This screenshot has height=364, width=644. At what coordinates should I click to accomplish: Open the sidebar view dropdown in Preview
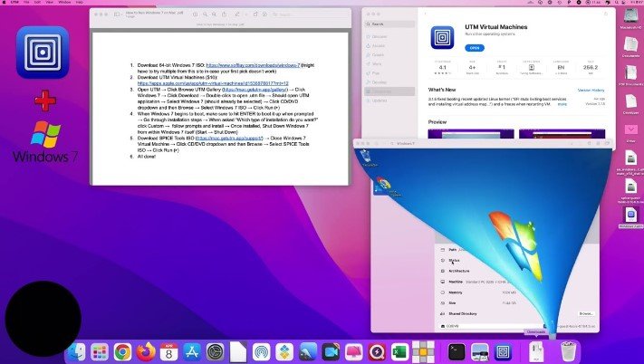pos(118,14)
